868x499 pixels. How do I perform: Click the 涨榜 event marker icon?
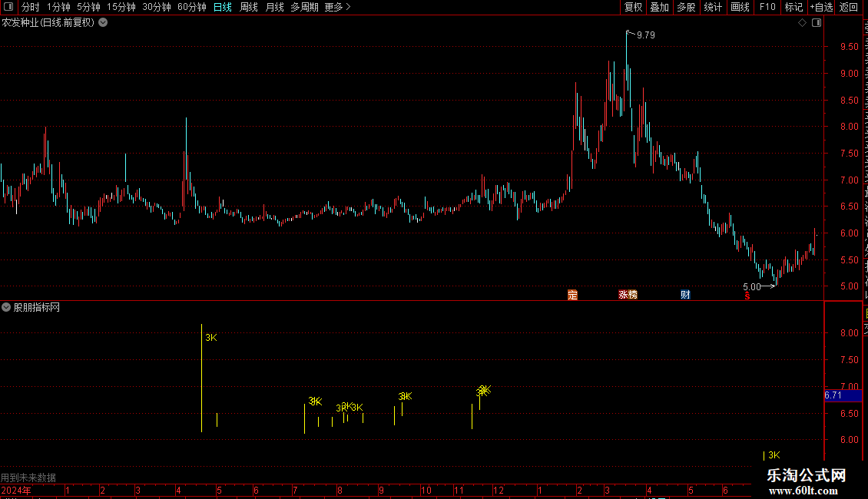[628, 295]
